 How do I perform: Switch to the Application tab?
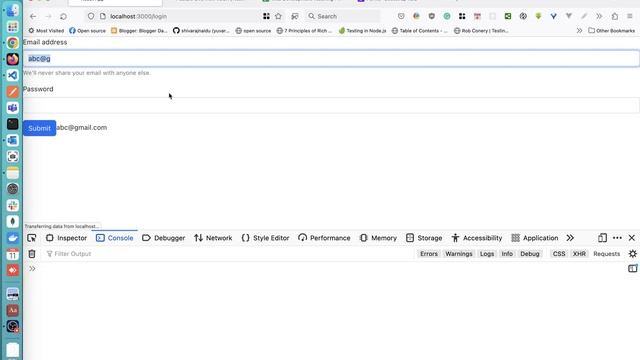point(535,238)
